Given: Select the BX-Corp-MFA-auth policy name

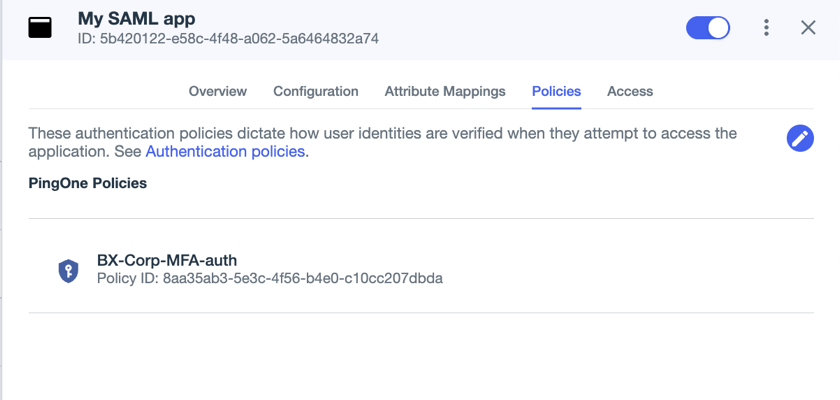Looking at the screenshot, I should [x=167, y=260].
